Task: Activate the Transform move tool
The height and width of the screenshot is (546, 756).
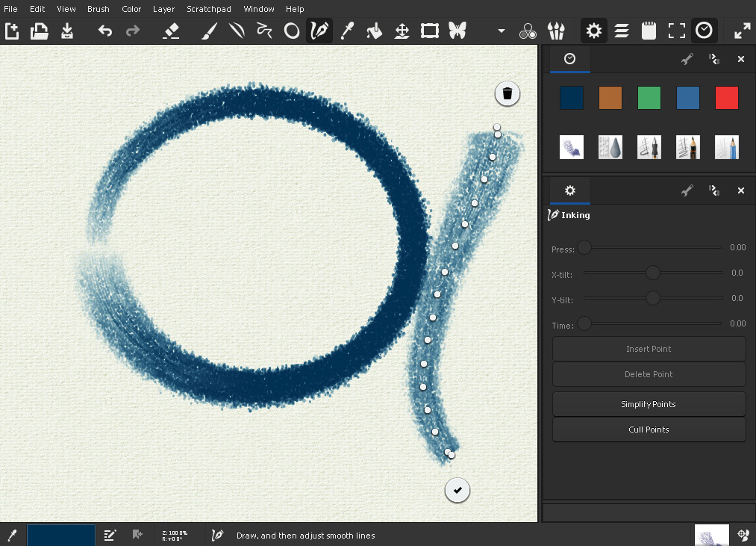Action: [x=402, y=31]
